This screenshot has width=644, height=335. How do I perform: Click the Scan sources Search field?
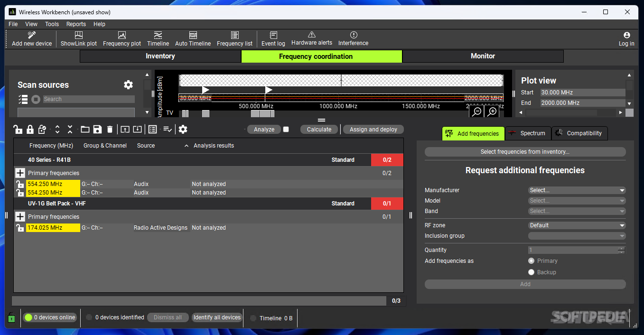click(x=89, y=99)
